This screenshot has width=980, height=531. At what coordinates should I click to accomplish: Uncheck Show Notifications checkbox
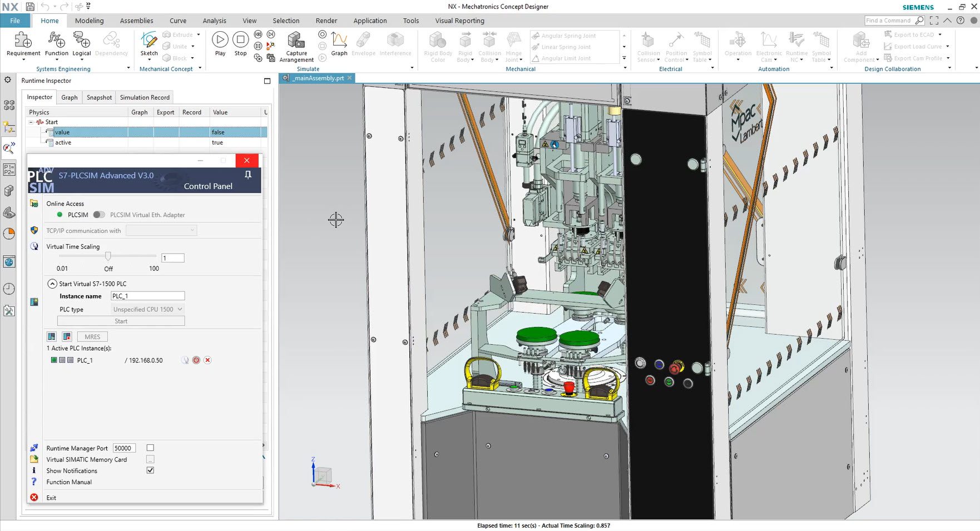[x=150, y=470]
